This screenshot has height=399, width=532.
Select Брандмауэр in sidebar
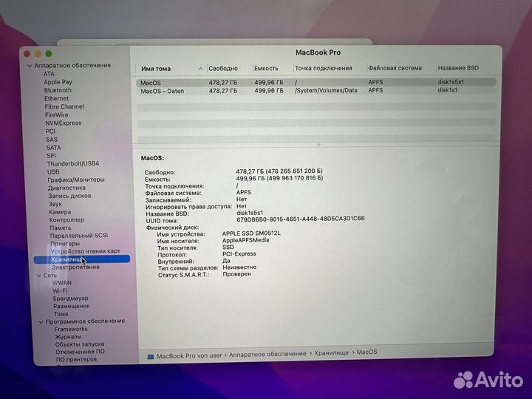[71, 299]
